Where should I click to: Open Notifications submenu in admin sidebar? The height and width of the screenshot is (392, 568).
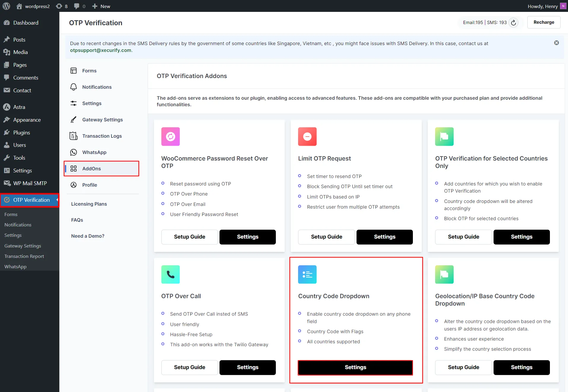pyautogui.click(x=18, y=225)
